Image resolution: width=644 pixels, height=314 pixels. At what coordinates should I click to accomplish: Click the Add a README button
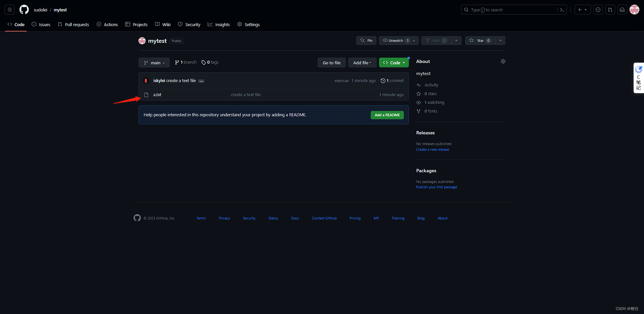click(x=387, y=115)
